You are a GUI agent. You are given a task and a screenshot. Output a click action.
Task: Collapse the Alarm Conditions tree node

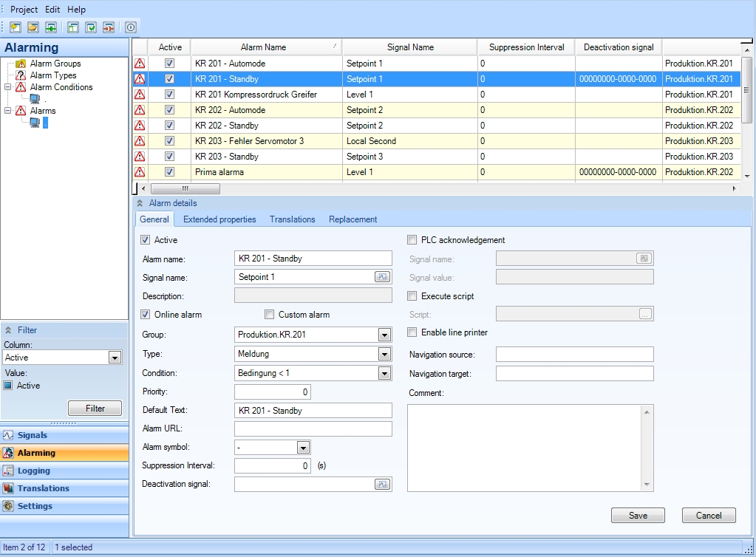(7, 87)
